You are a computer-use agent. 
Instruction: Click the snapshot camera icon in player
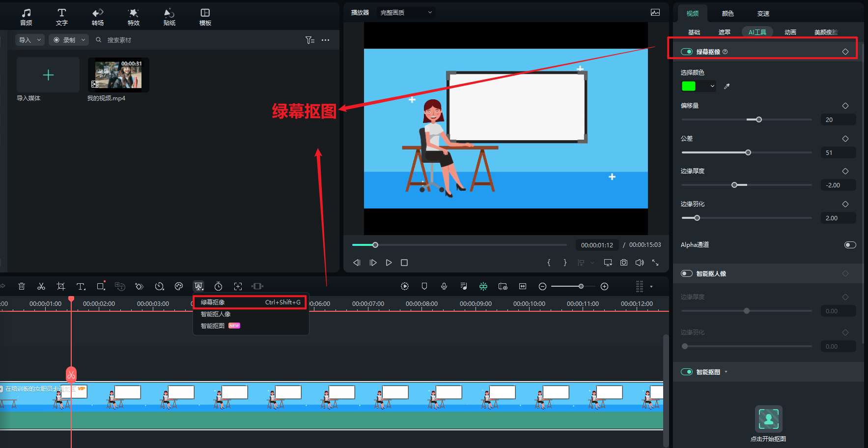[623, 263]
